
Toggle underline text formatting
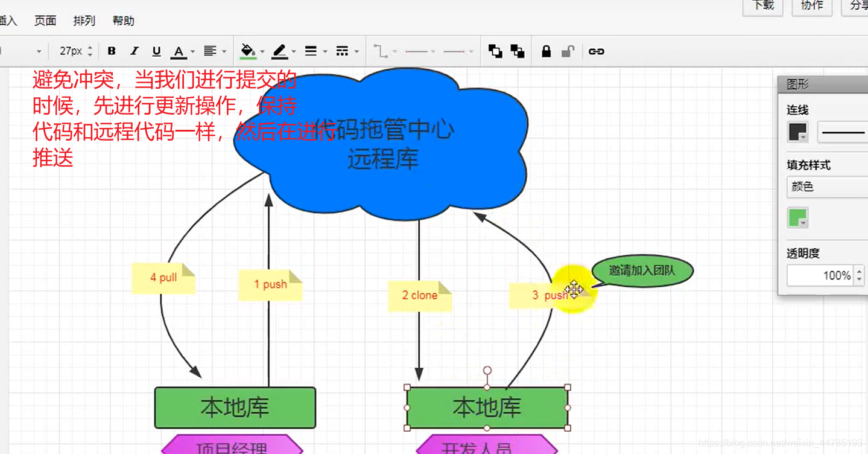(x=156, y=51)
